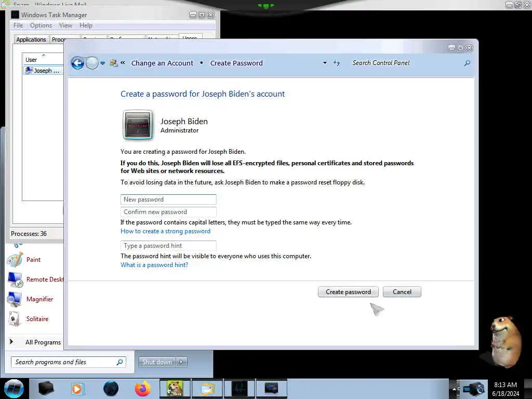The width and height of the screenshot is (532, 399).
Task: Switch to Task Manager taskbar button
Action: pos(239,389)
